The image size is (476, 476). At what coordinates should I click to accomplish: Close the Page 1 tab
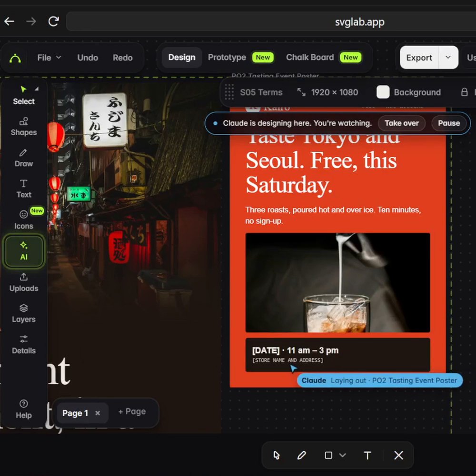point(98,413)
